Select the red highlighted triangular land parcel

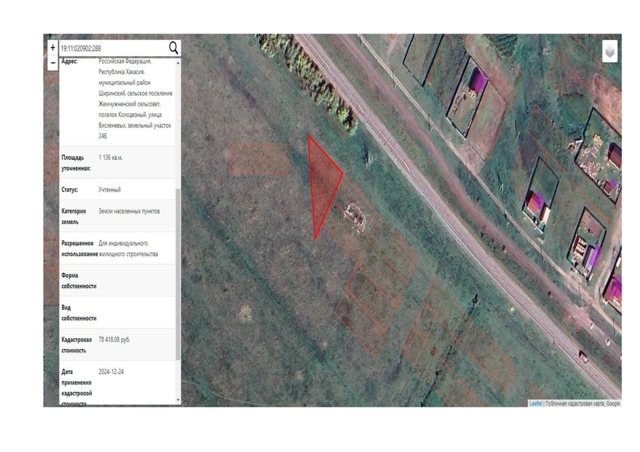click(322, 182)
